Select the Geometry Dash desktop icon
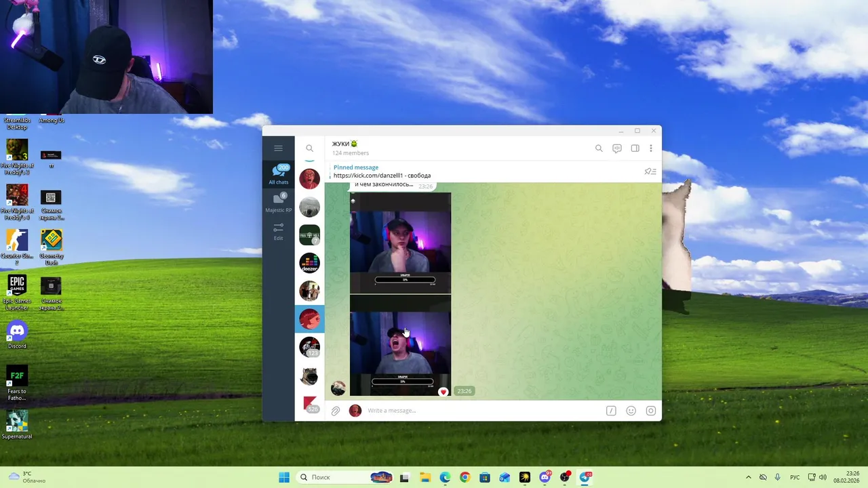Screen dimensions: 868x488 (x=51, y=247)
